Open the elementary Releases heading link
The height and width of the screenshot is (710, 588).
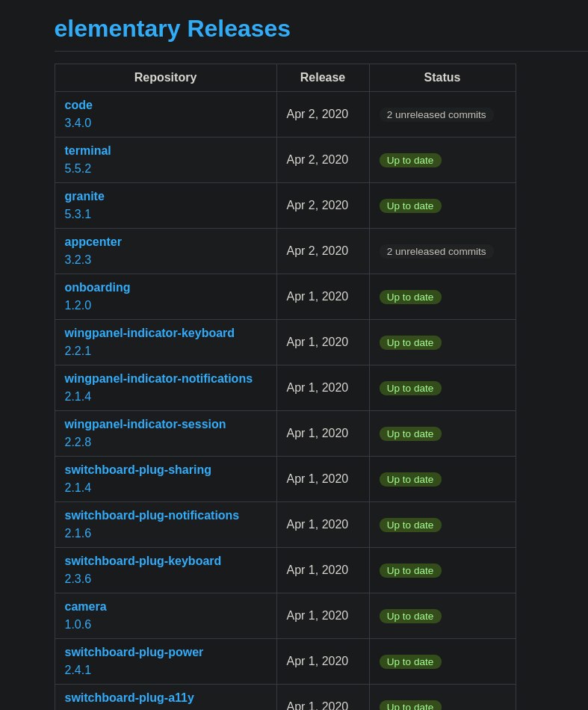[x=172, y=29]
